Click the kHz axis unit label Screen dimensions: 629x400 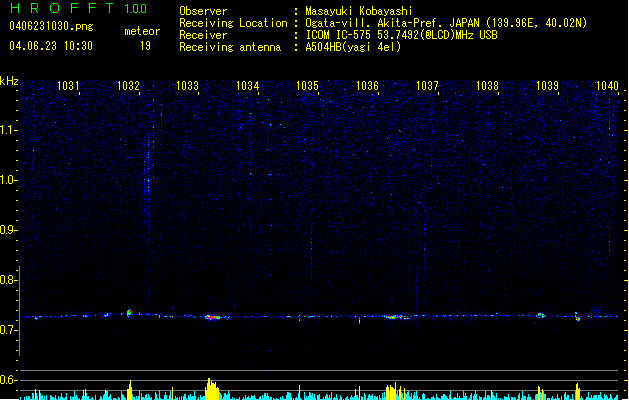coord(9,81)
